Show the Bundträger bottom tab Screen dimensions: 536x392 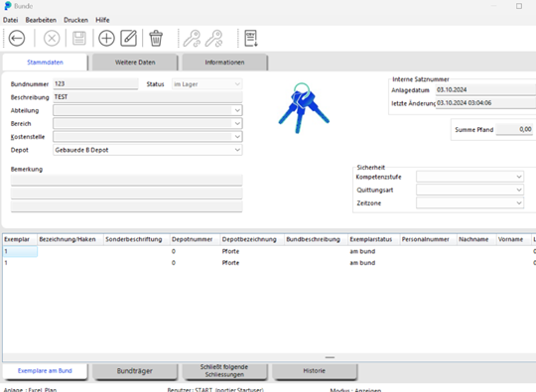pyautogui.click(x=135, y=371)
